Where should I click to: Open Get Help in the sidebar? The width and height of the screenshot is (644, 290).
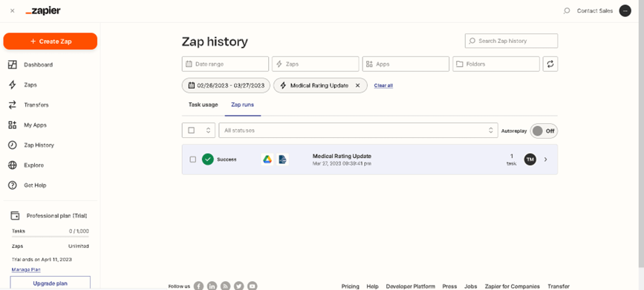pyautogui.click(x=35, y=185)
